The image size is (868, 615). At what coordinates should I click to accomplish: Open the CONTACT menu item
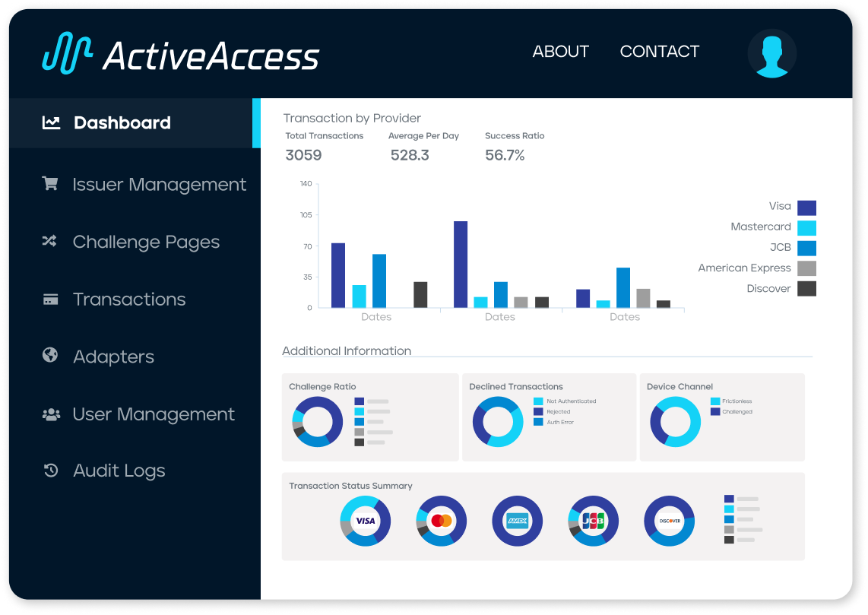(660, 52)
